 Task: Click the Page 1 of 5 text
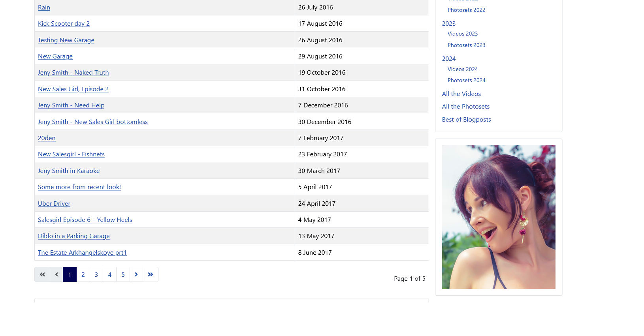(x=410, y=279)
